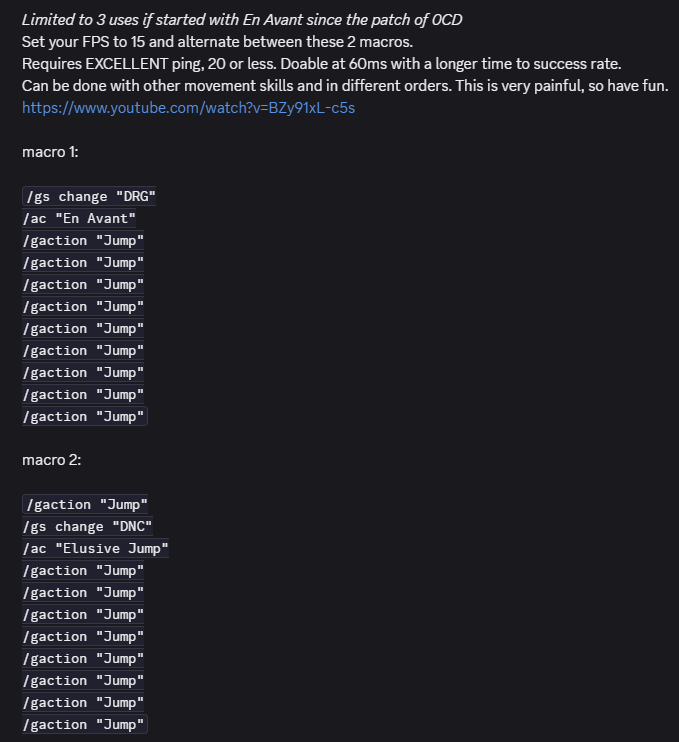
Task: Click first /gaction "Jump" line in macro 1
Action: pyautogui.click(x=83, y=240)
